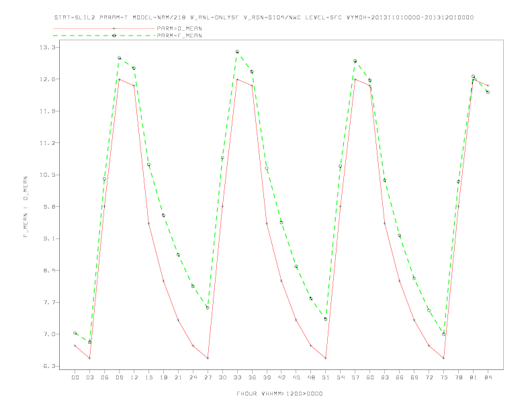Viewport: 532px width, 411px height.
Task: Click the y-axis tick label 12.6
Action: pyautogui.click(x=47, y=79)
